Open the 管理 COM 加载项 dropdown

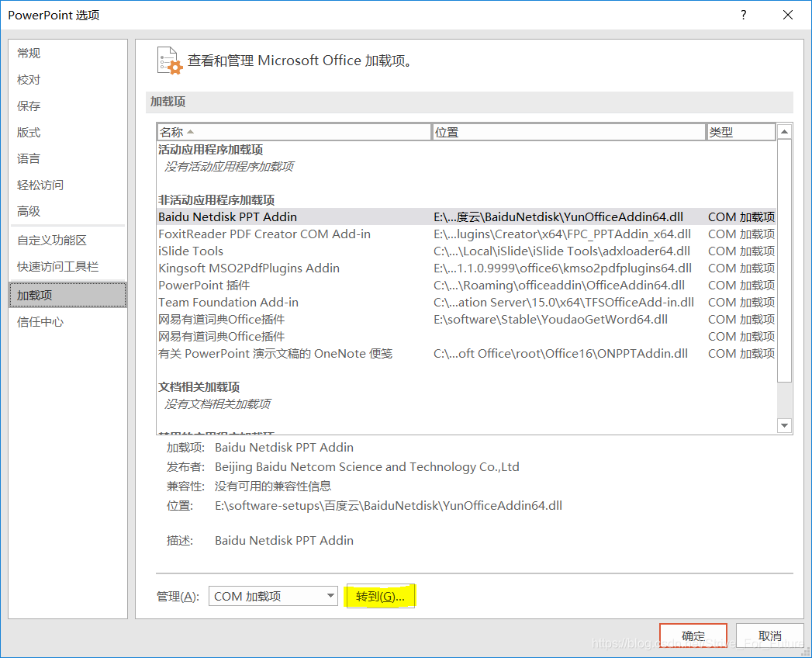(x=273, y=597)
